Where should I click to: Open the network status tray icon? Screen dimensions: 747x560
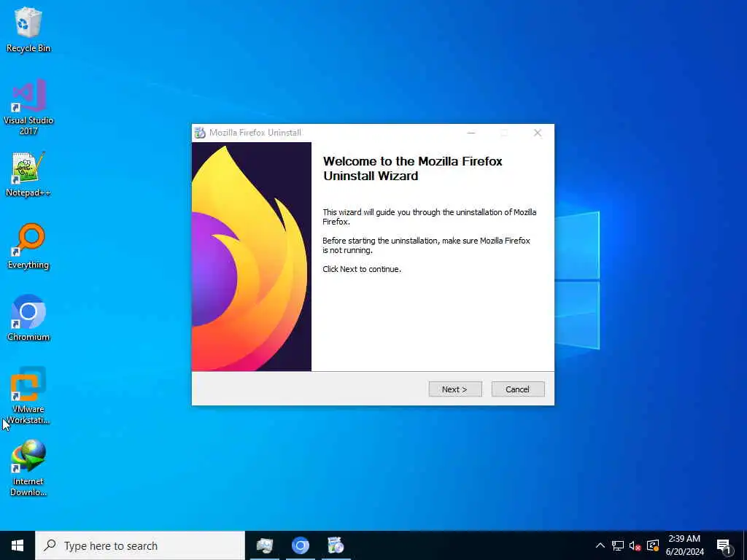pos(618,545)
